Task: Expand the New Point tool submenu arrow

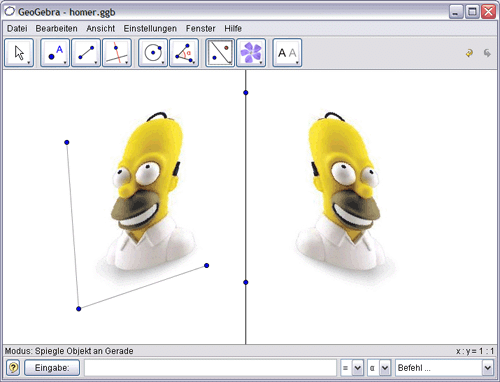Action: point(65,62)
